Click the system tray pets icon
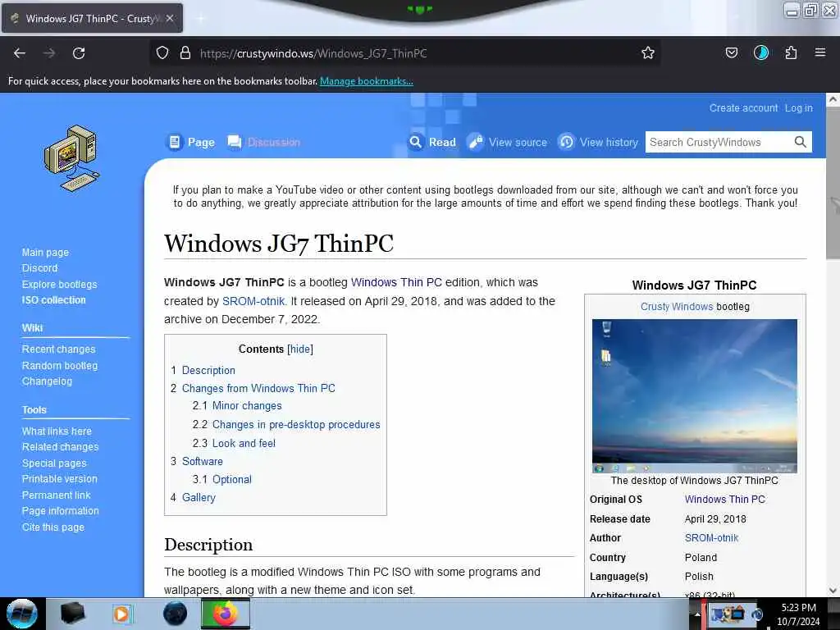Screen dimensions: 840x630 point(727,614)
